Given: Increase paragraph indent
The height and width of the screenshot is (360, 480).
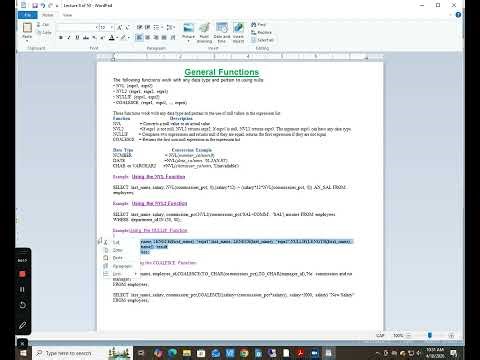Looking at the screenshot, I should pos(147,27).
